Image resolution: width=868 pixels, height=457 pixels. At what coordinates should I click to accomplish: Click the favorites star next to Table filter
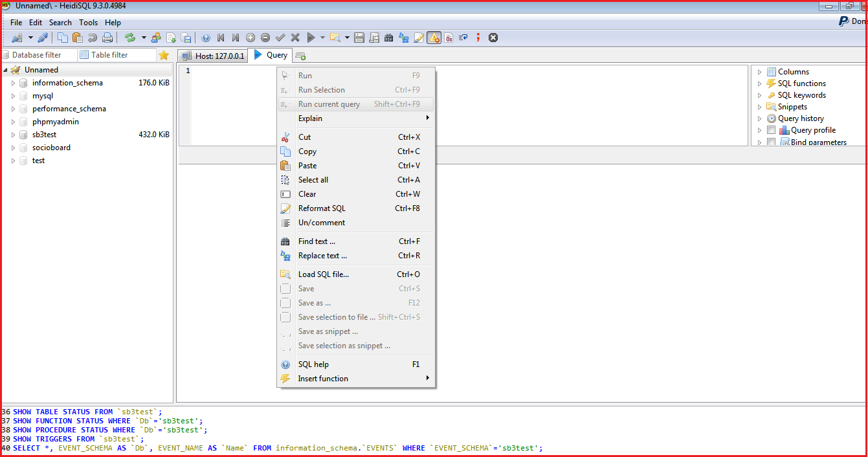tap(164, 55)
